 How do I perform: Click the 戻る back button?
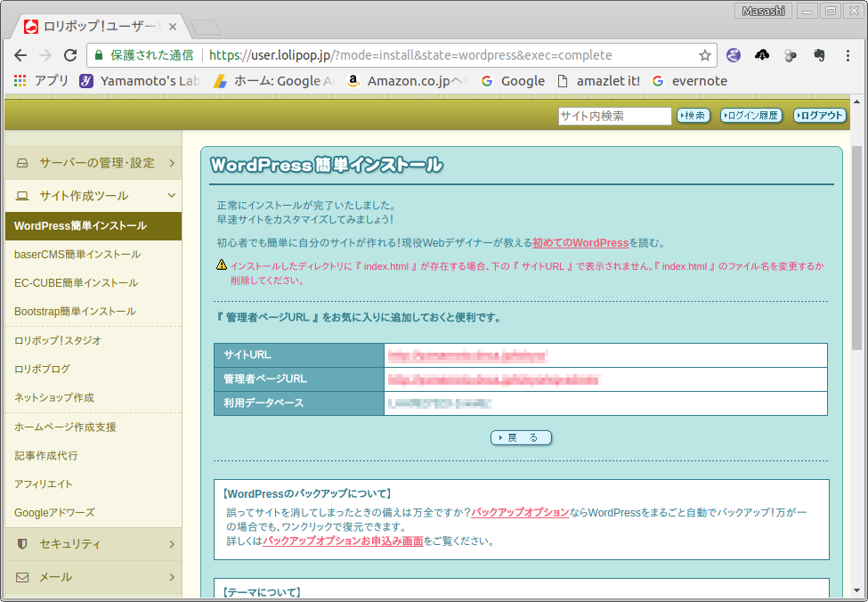click(521, 437)
